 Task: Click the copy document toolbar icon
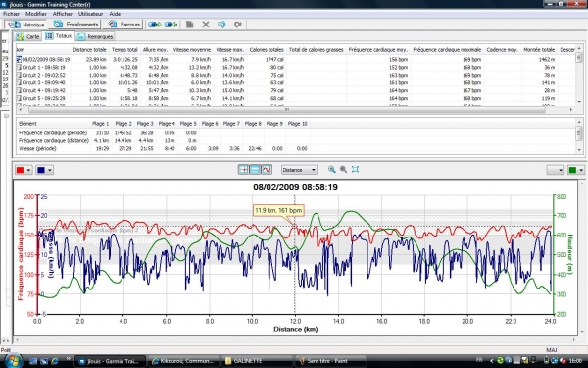(x=190, y=25)
